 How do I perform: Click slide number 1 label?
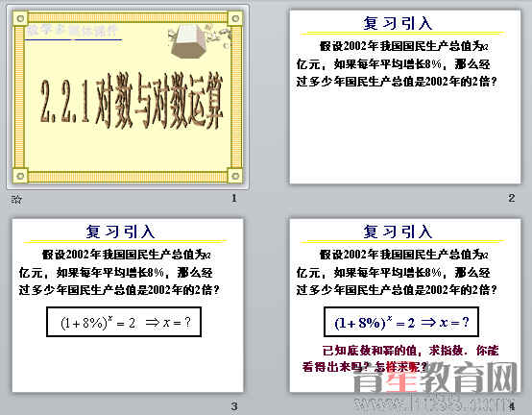234,198
